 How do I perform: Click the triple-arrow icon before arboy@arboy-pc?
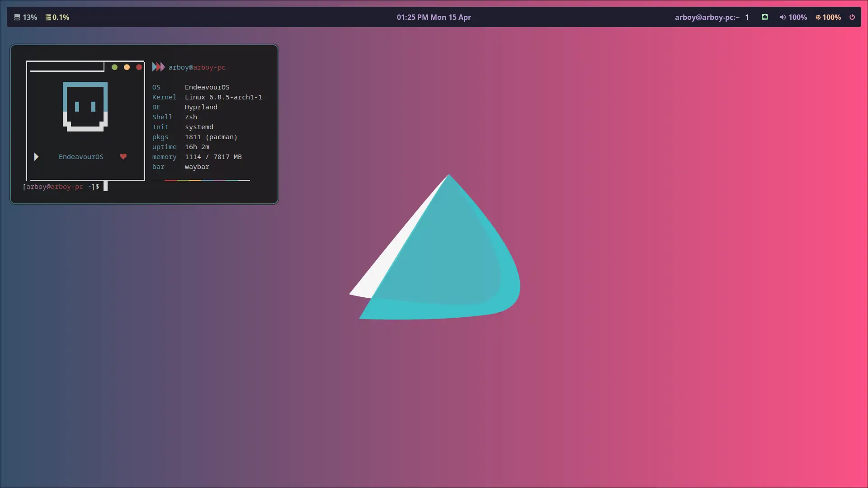click(x=158, y=67)
